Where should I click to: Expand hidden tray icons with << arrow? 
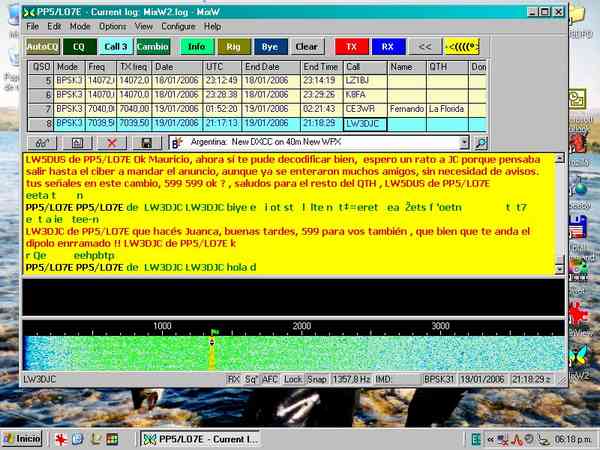(491, 439)
